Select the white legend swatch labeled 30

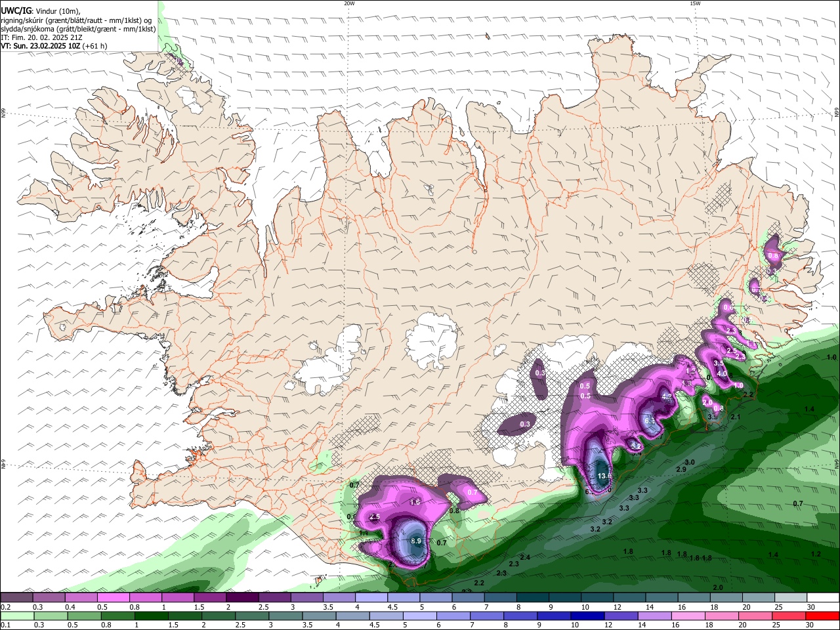tap(823, 597)
